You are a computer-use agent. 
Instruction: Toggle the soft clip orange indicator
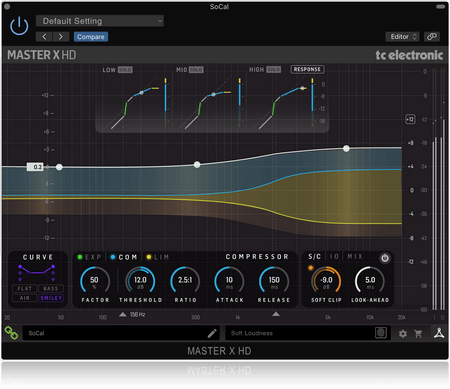point(311,267)
